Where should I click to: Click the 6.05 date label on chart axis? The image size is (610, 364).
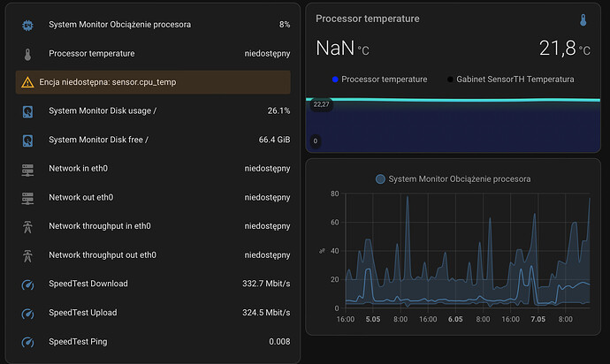(x=455, y=319)
